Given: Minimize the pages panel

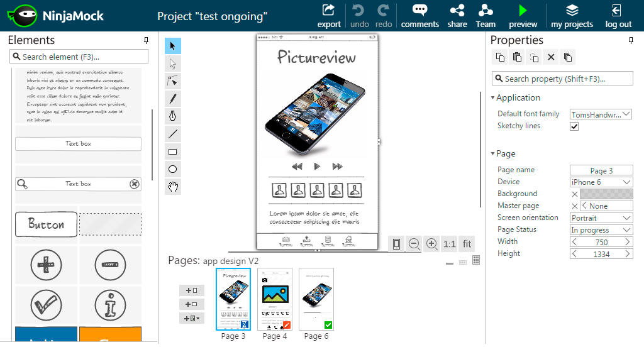Looking at the screenshot, I should [450, 263].
